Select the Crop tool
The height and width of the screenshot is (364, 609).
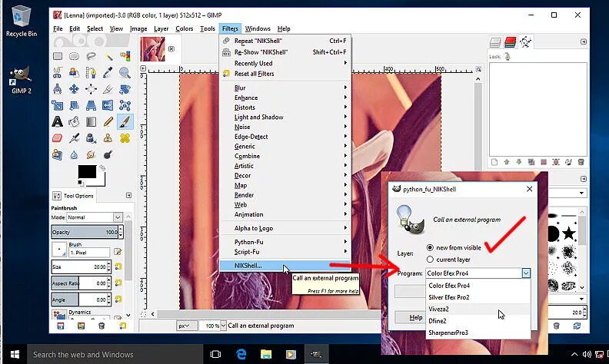(x=108, y=89)
